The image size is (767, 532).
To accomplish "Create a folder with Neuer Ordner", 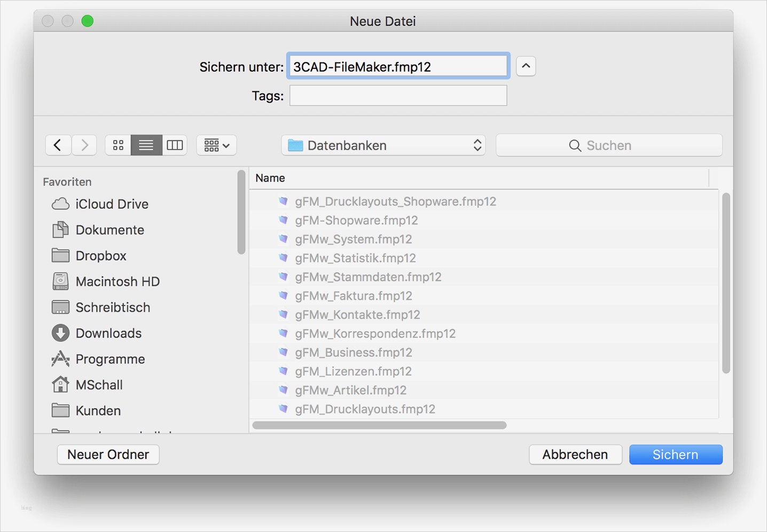I will pos(108,455).
